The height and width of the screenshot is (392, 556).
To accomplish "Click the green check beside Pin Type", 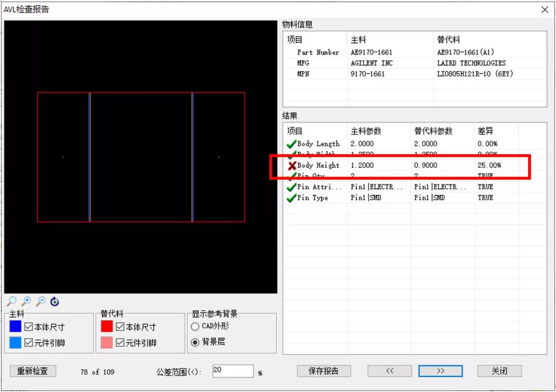I will (291, 198).
